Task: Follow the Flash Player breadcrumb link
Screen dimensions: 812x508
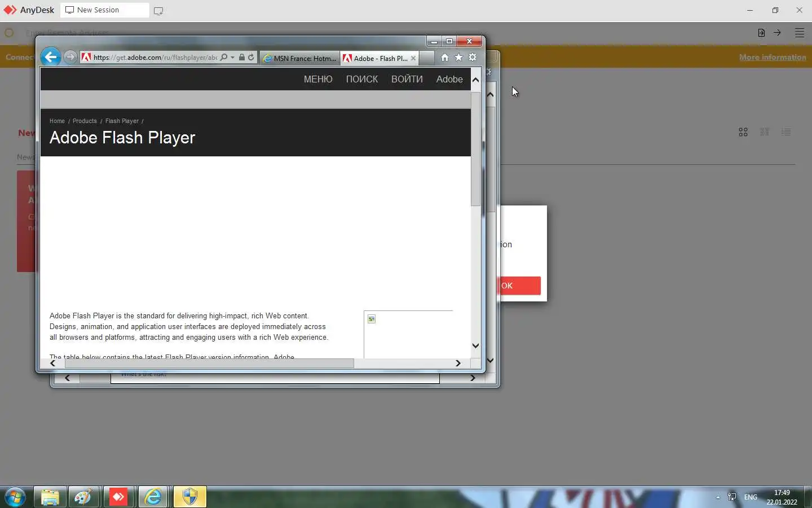Action: point(122,121)
